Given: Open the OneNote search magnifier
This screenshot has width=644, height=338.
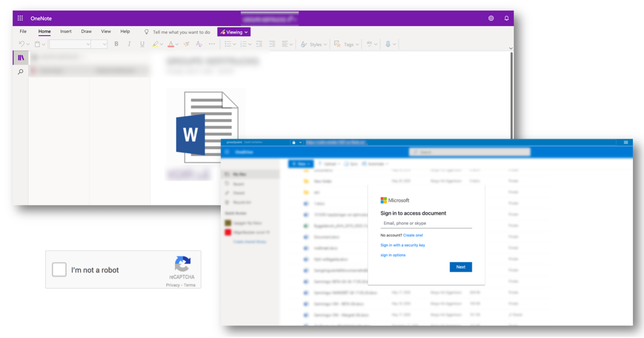Looking at the screenshot, I should pyautogui.click(x=21, y=72).
